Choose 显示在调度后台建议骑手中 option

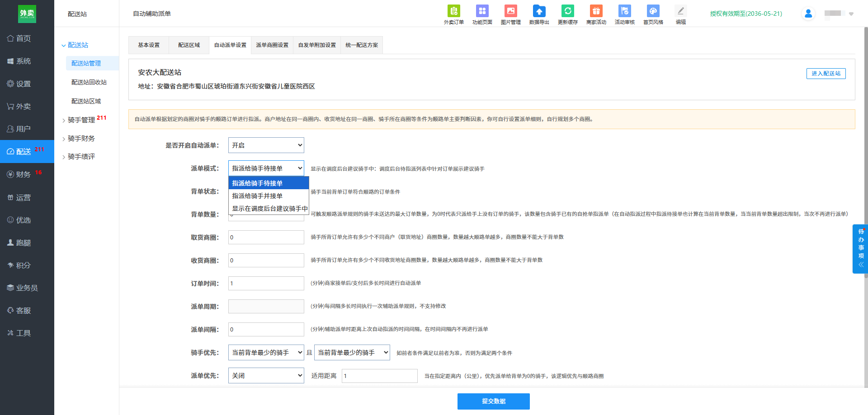click(269, 209)
